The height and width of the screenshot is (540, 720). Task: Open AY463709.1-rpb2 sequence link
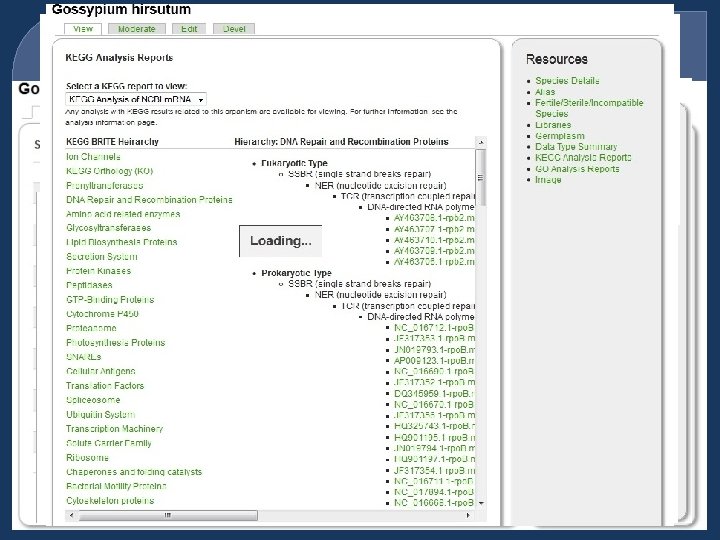click(x=434, y=251)
